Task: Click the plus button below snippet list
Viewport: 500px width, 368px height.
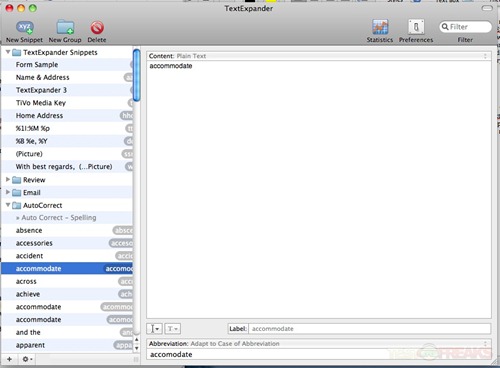Action: tap(9, 359)
